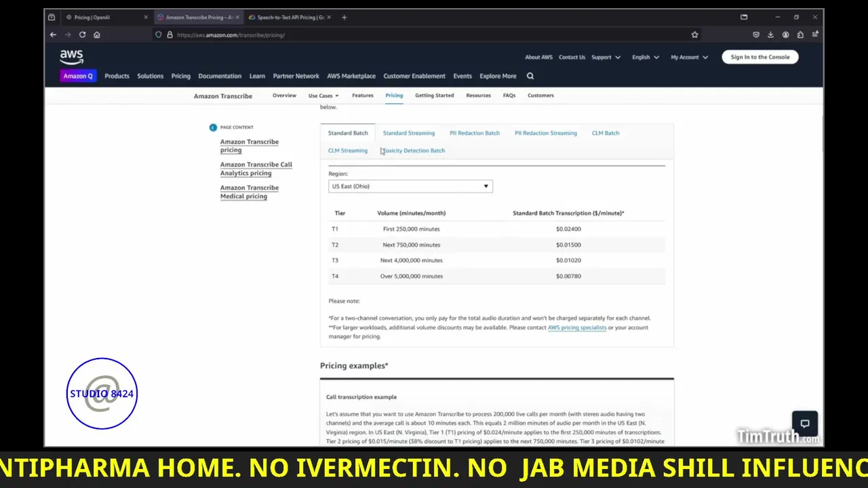Go to Amazon Transcribe Overview
The height and width of the screenshot is (488, 868).
(284, 96)
